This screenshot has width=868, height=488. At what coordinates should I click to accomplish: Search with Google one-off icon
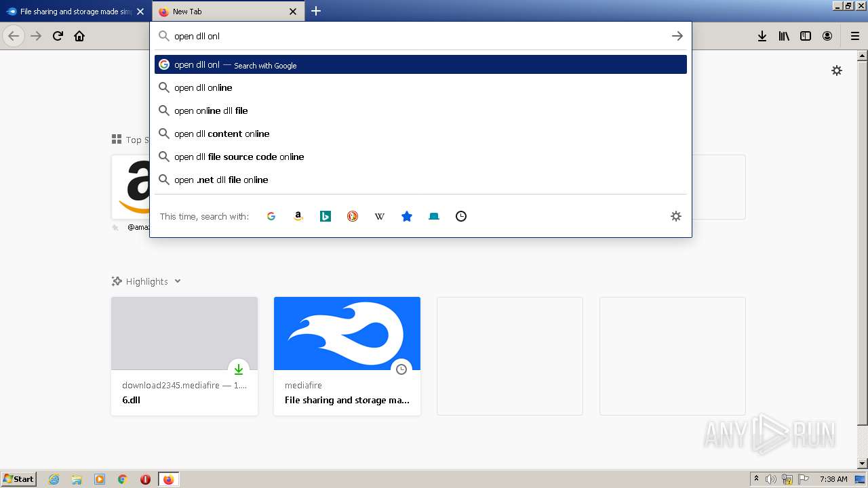271,216
